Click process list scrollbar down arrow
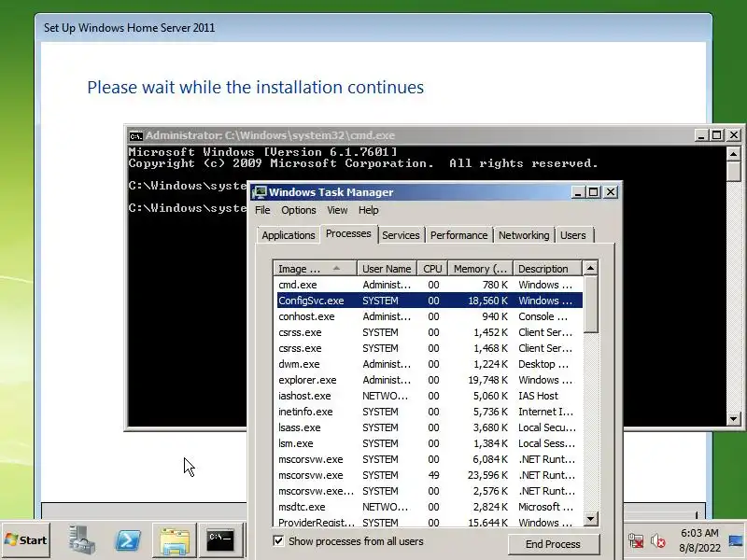Viewport: 747px width, 560px height. 590,519
